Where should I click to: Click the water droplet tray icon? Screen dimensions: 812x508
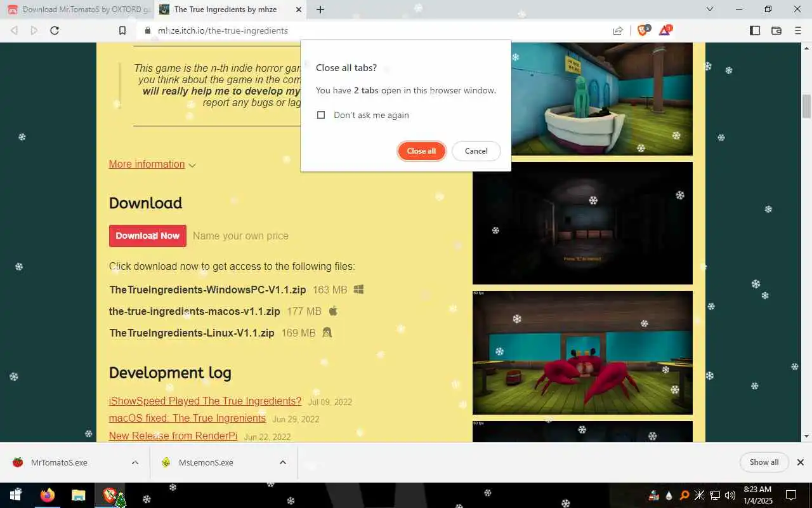point(669,495)
